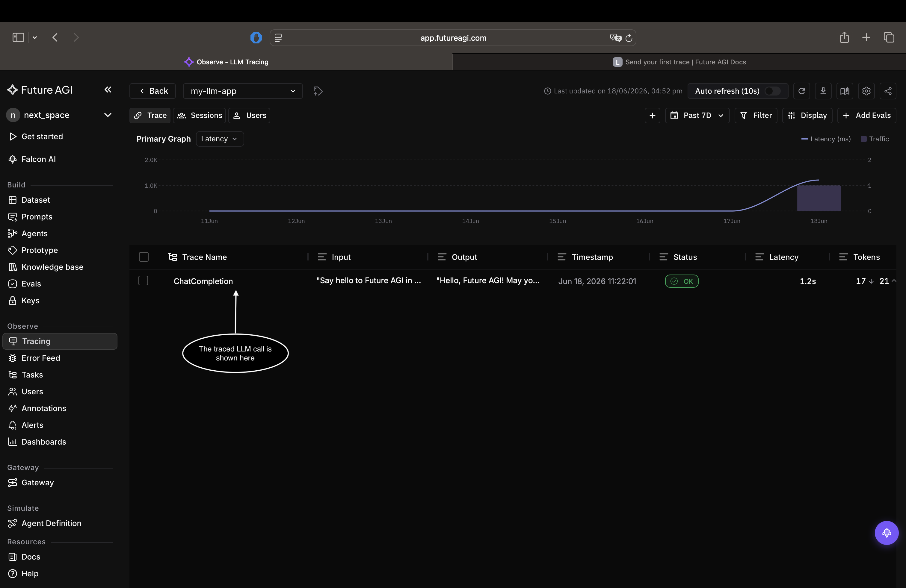The height and width of the screenshot is (588, 906).
Task: Open Prototype in the sidebar
Action: pyautogui.click(x=60, y=250)
